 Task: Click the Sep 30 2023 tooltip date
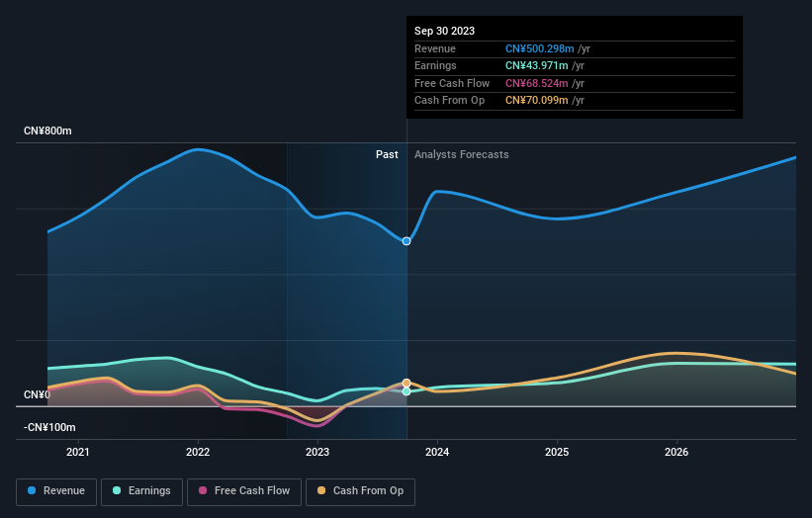(x=444, y=31)
